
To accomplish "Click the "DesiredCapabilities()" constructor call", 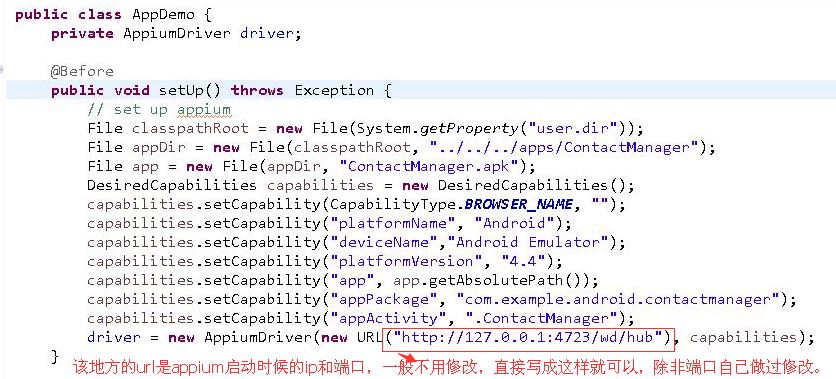I will click(532, 186).
